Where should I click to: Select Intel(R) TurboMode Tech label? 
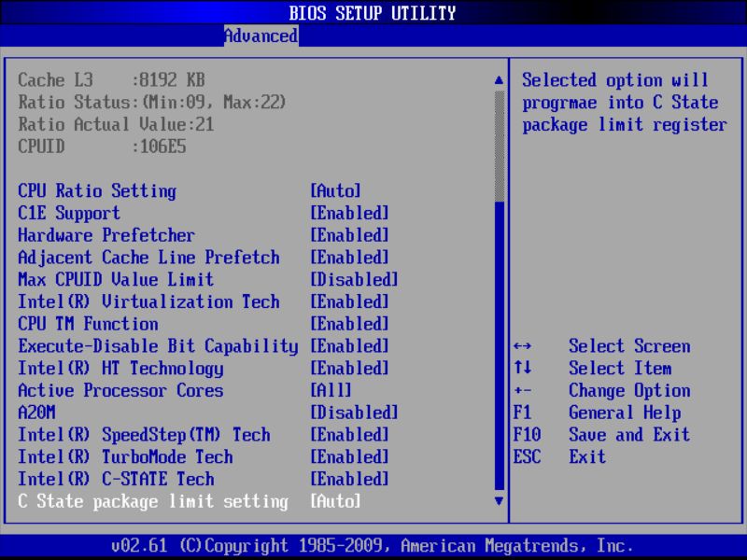[125, 456]
